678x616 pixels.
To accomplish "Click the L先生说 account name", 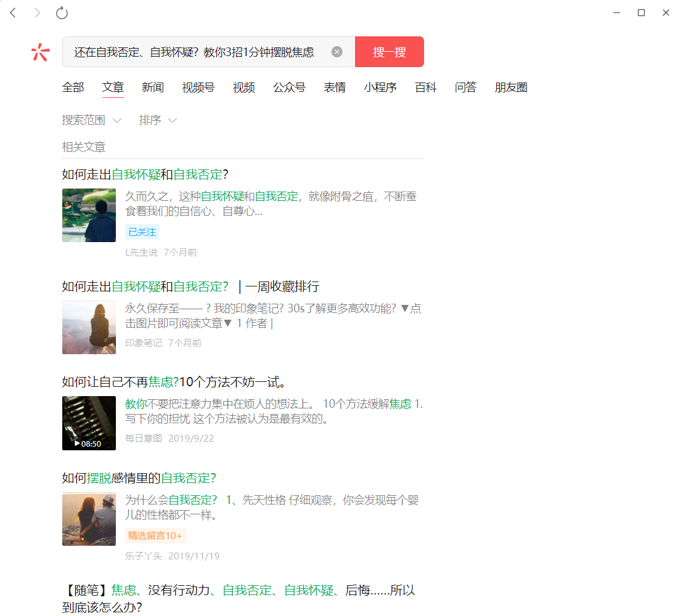I will 141,253.
